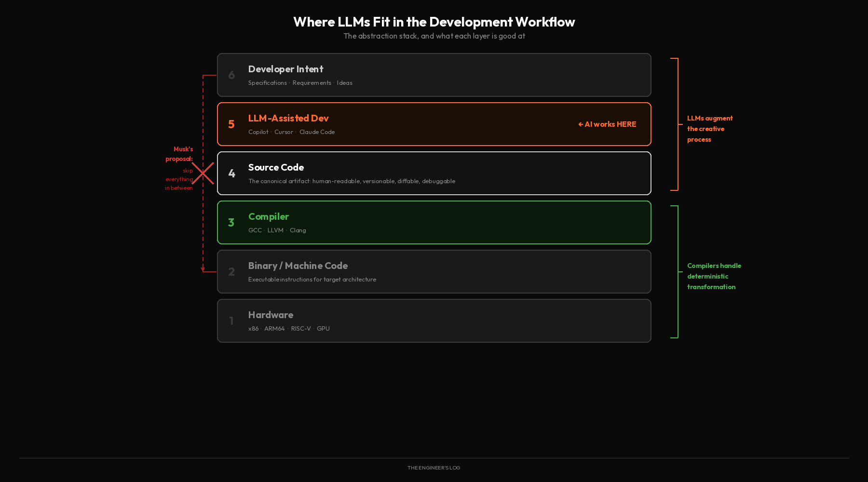This screenshot has width=868, height=482.
Task: Click the 'Musk's proposal' annotation
Action: tap(179, 154)
